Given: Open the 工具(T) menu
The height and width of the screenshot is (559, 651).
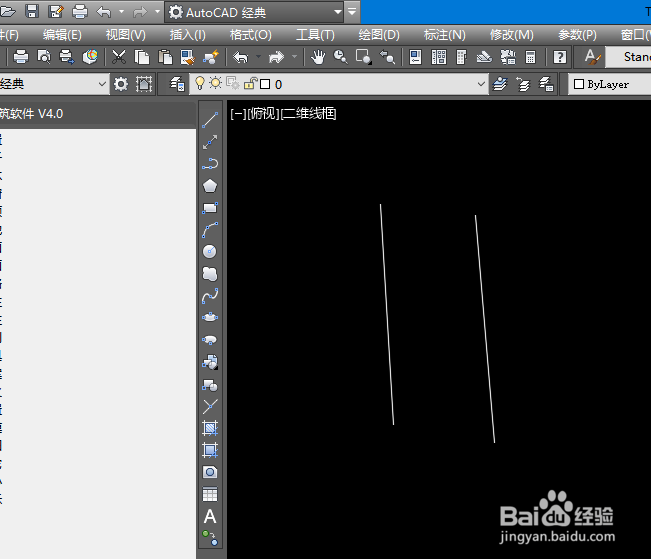Looking at the screenshot, I should (x=316, y=35).
